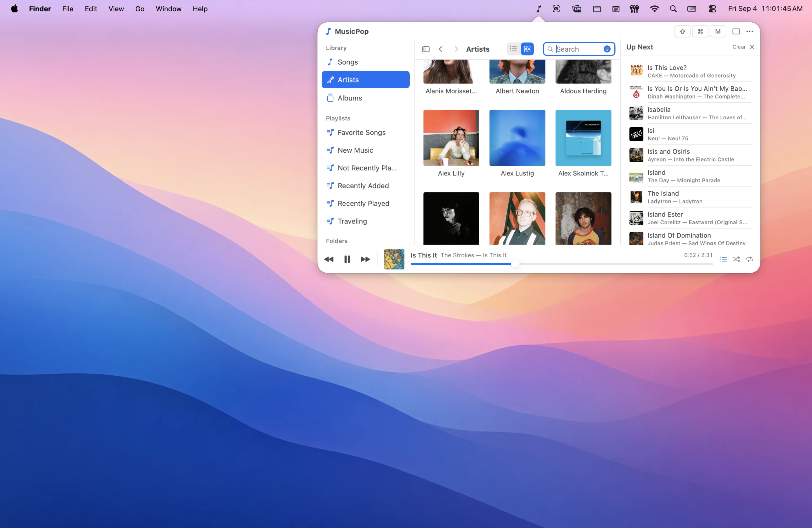Screen dimensions: 812x528
Task: Play "Island Ester" in queue
Action: [690, 218]
